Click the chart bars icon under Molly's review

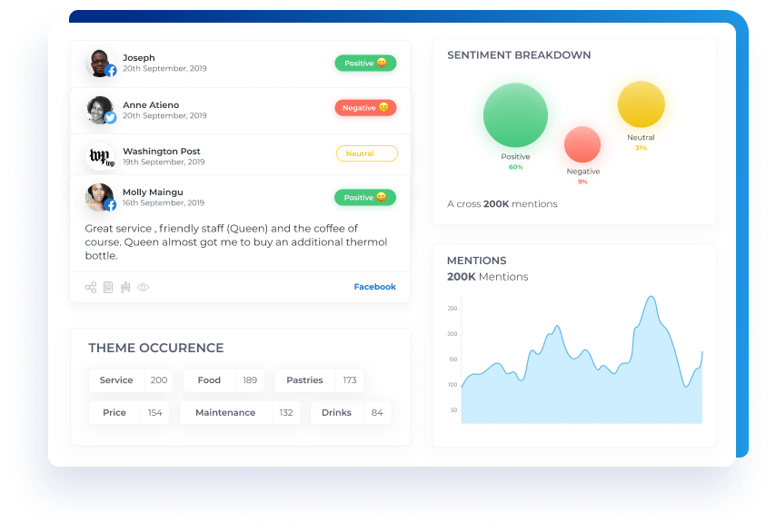tap(125, 288)
